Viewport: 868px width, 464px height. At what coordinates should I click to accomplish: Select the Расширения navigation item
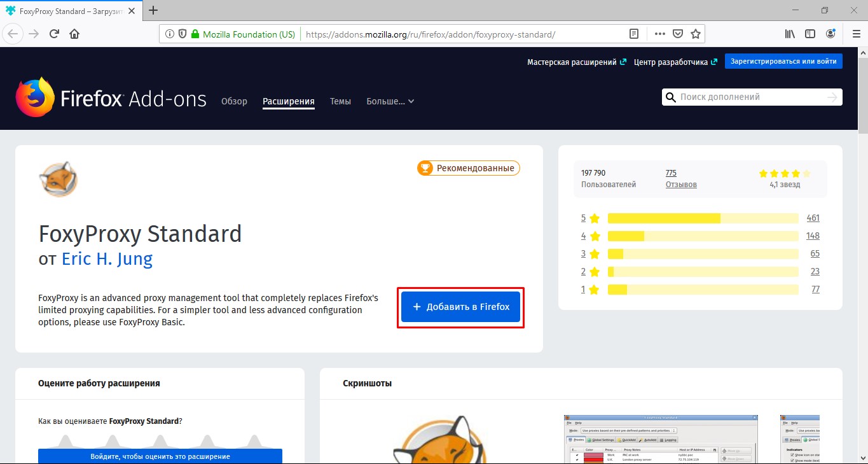[289, 102]
